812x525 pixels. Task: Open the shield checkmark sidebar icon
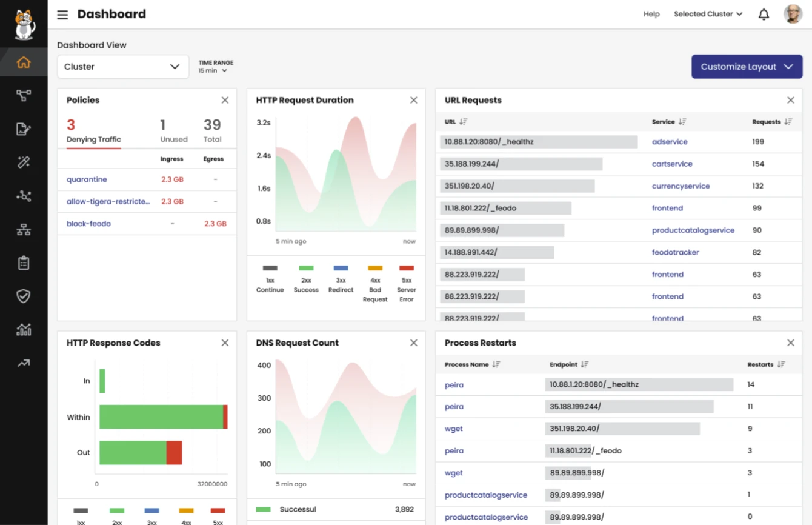24,296
